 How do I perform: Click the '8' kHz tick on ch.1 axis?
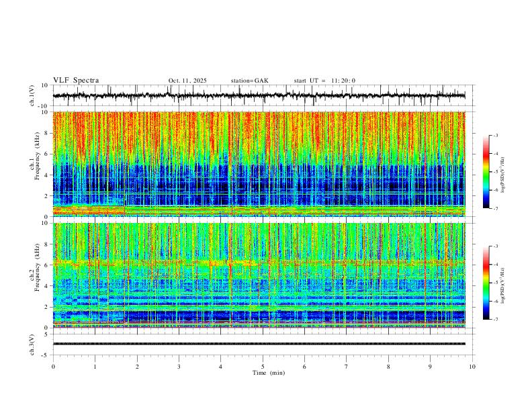point(47,133)
